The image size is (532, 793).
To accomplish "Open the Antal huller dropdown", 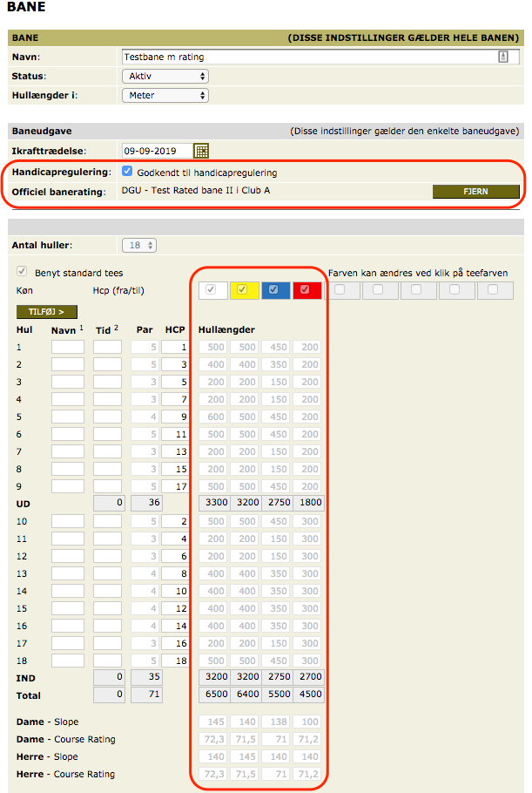I will coord(139,245).
